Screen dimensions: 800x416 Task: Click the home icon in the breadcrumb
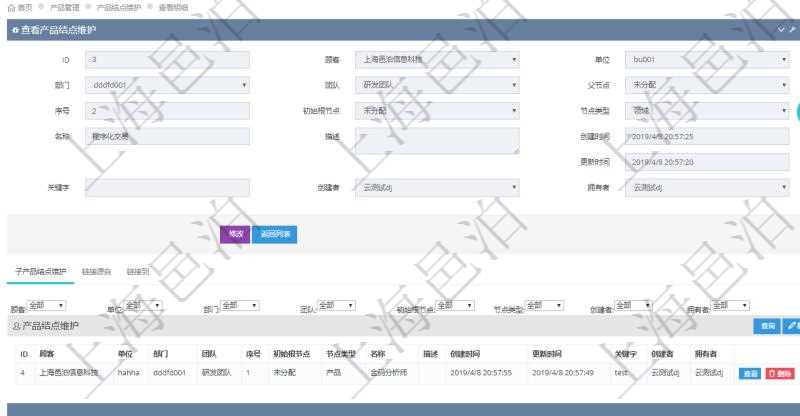point(11,8)
